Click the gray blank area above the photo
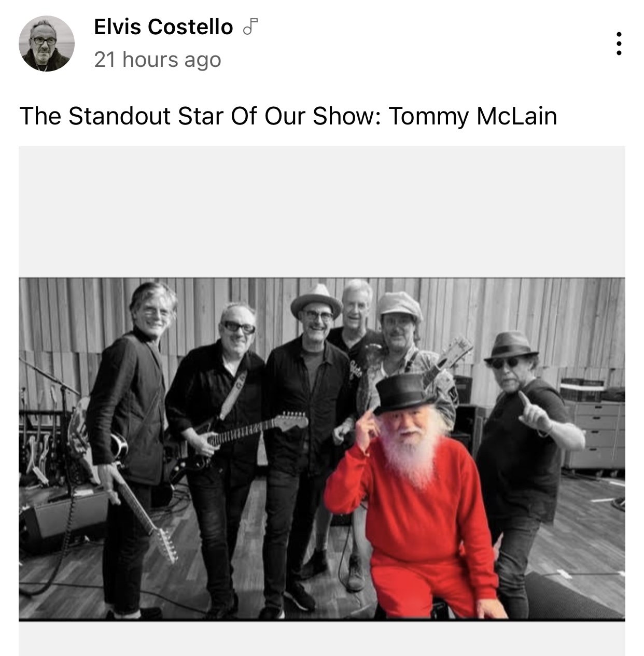 [x=322, y=212]
